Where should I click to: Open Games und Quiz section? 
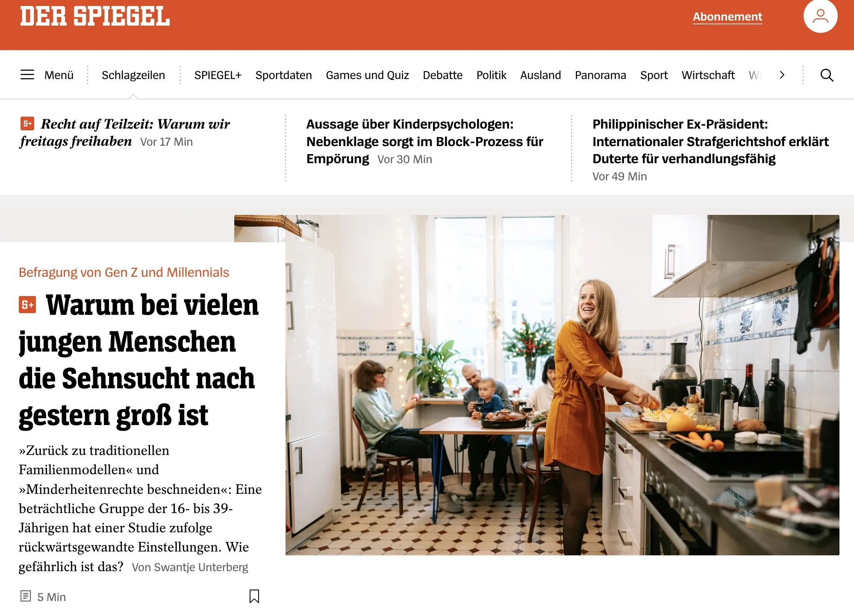click(368, 75)
